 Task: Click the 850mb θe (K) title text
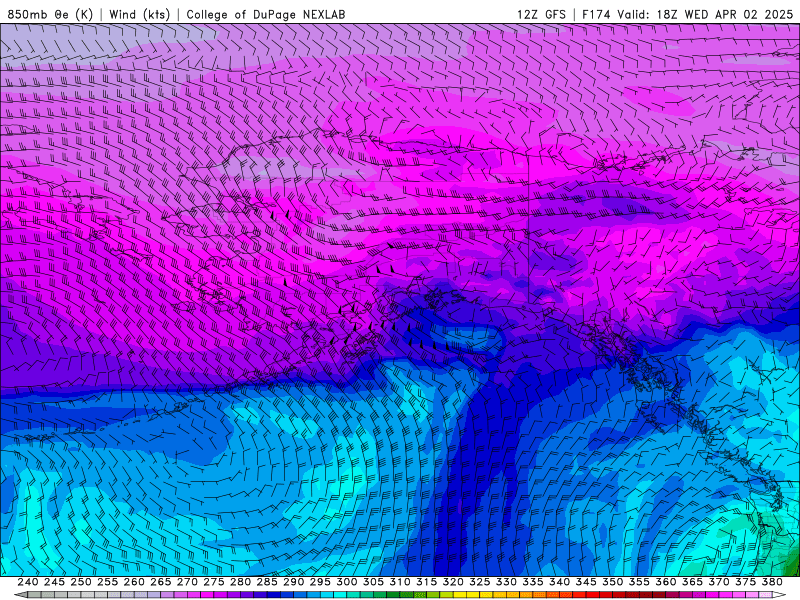(x=50, y=14)
